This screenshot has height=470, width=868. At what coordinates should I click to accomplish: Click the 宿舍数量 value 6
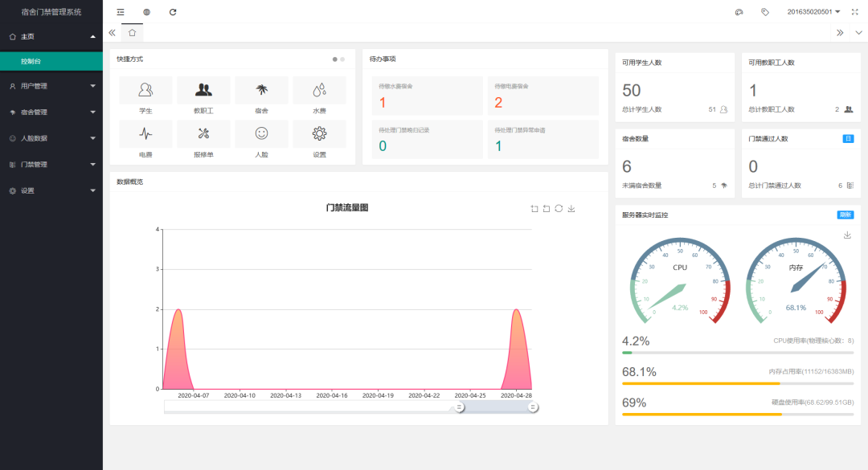tap(627, 166)
